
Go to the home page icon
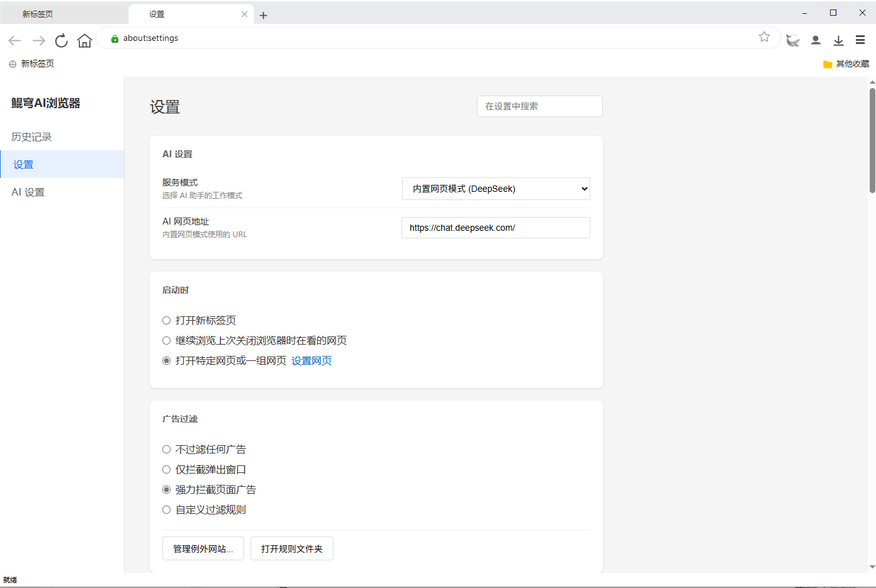(x=84, y=40)
